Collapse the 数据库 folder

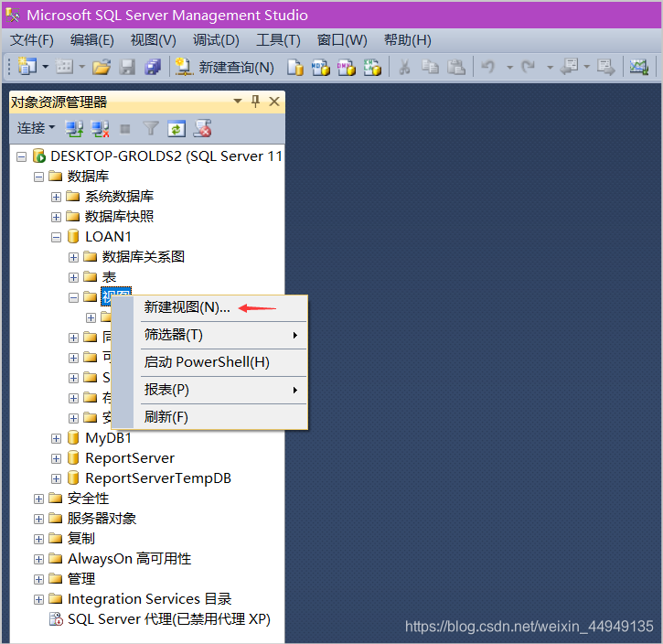coord(38,177)
